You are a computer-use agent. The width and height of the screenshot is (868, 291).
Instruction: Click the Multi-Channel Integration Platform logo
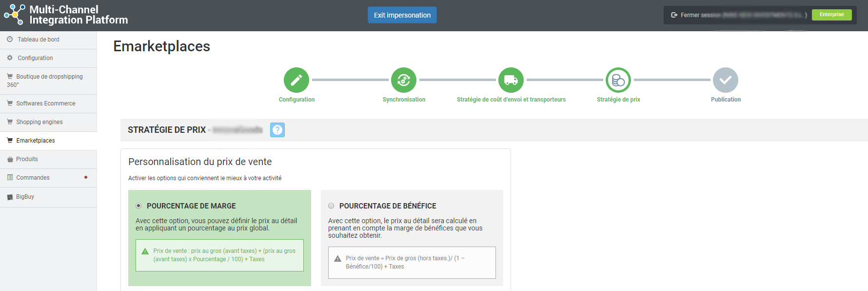66,15
